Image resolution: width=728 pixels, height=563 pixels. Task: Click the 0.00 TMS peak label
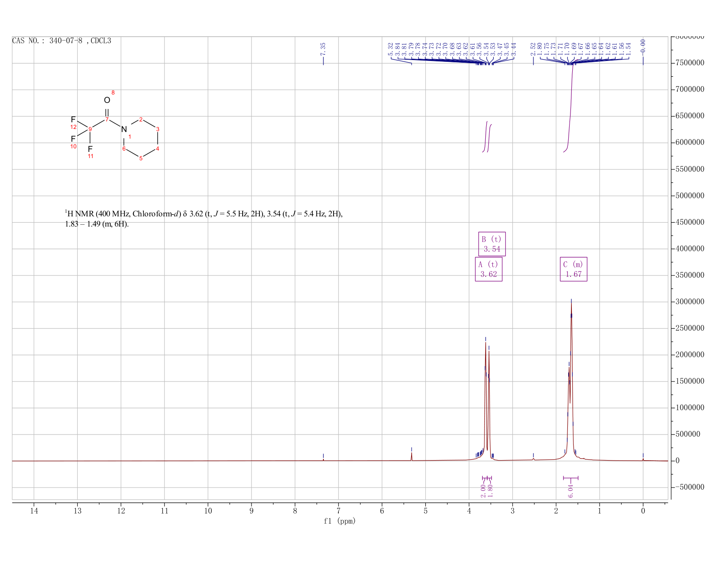(x=643, y=46)
